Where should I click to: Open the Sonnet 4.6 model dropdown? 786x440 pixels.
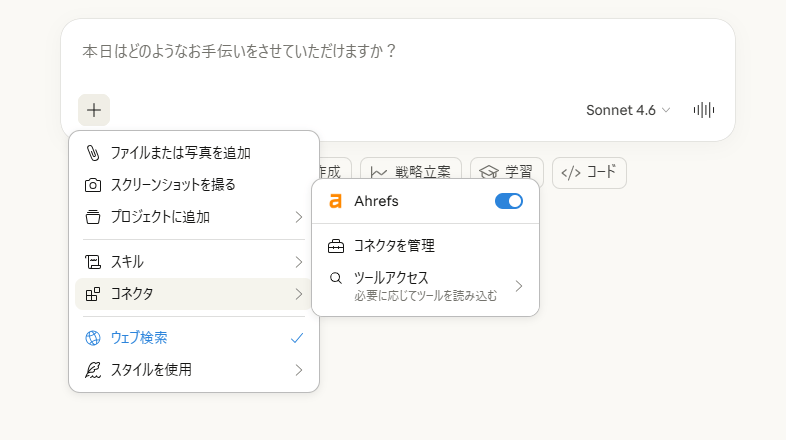tap(628, 110)
